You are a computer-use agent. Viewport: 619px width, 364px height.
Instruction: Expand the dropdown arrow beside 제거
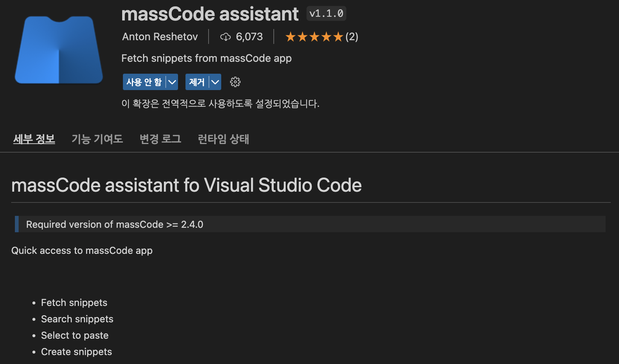[215, 82]
